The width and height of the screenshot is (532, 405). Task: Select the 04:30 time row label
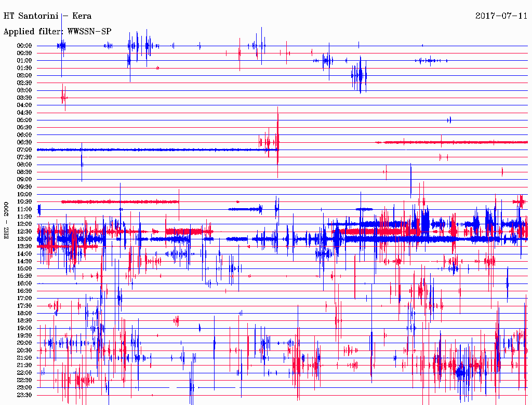[x=24, y=113]
